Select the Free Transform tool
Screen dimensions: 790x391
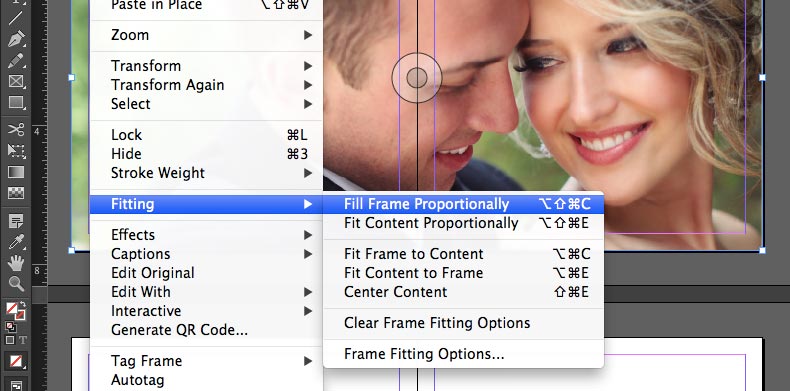coord(16,150)
